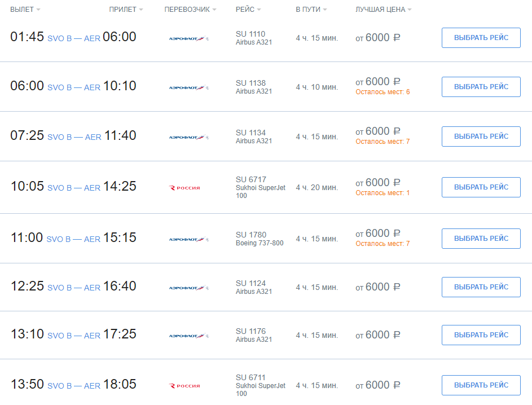Viewport: 532px width, 405px height.
Task: Choose the 10:05 Rossiya flight ВЫБРАТЬ РЕЙС button
Action: [x=481, y=187]
